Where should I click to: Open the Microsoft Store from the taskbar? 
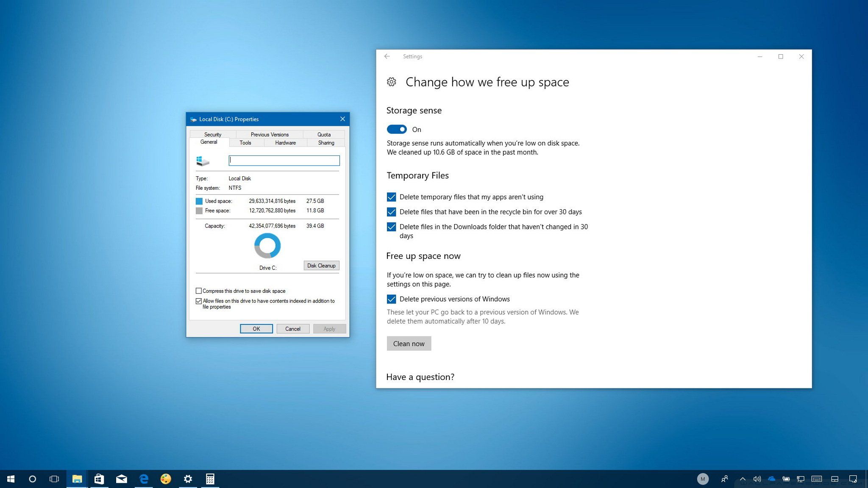[x=99, y=479]
